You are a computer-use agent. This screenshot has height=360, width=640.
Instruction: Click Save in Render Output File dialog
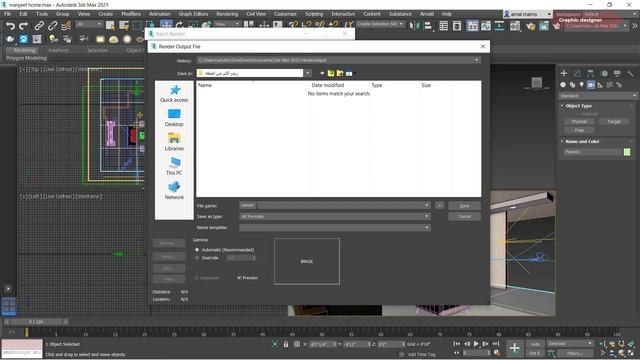tap(464, 206)
